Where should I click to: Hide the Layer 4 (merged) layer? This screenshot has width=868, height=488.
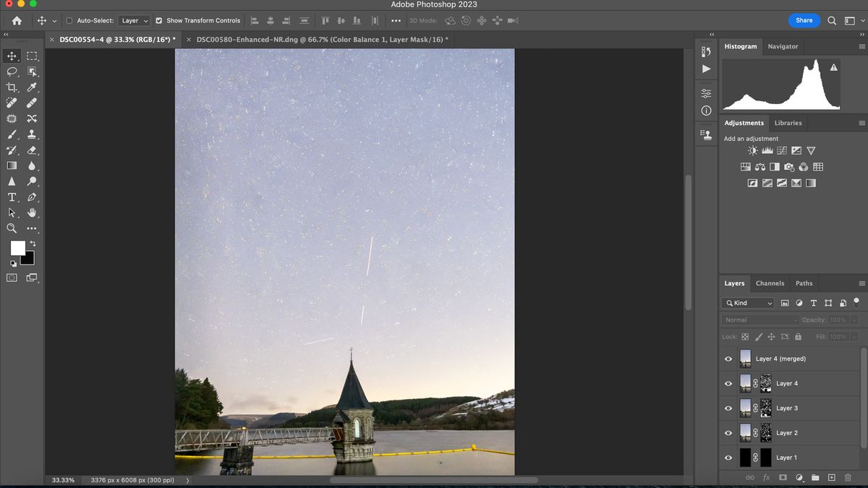[728, 359]
